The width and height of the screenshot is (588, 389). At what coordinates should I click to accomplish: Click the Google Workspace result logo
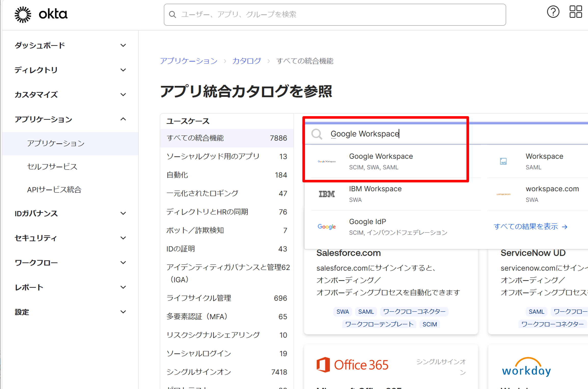click(x=327, y=162)
